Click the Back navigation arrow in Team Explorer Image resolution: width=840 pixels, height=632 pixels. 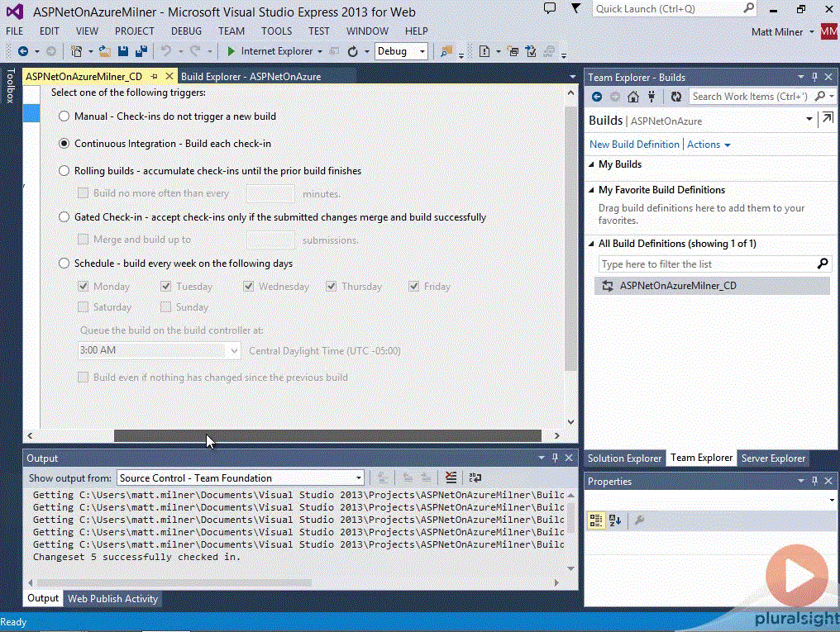596,96
